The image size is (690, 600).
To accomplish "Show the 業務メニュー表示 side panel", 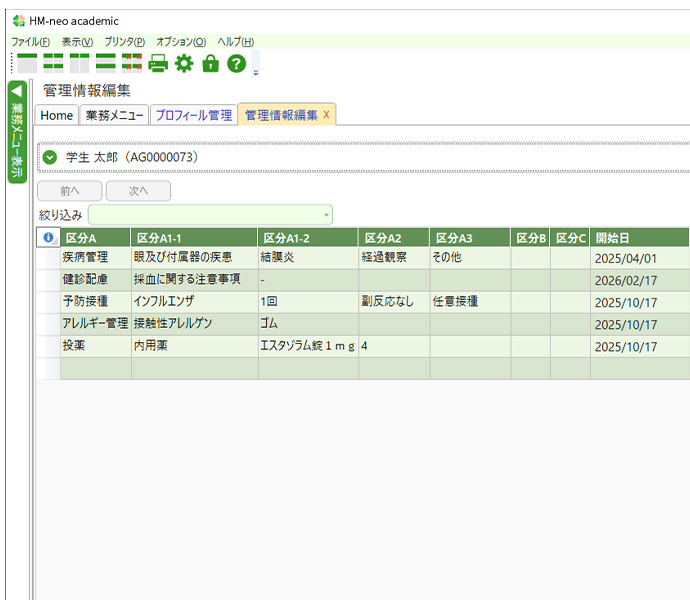I will coord(17,132).
